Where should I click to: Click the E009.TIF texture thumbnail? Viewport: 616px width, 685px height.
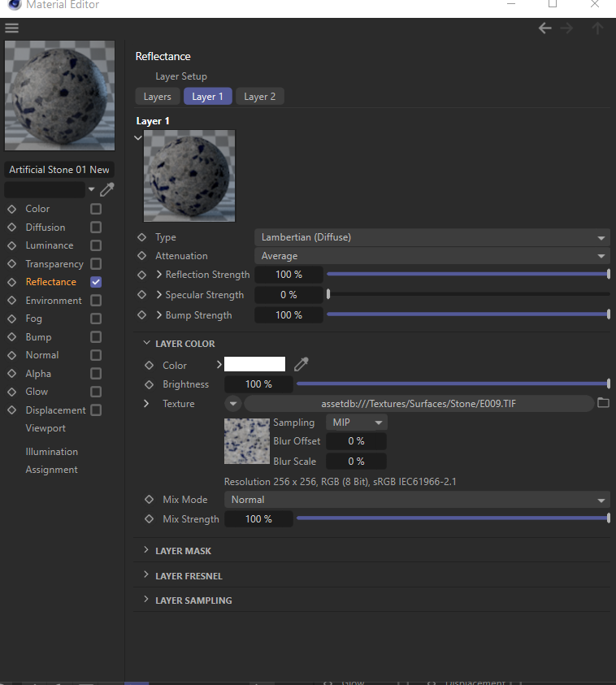click(247, 441)
